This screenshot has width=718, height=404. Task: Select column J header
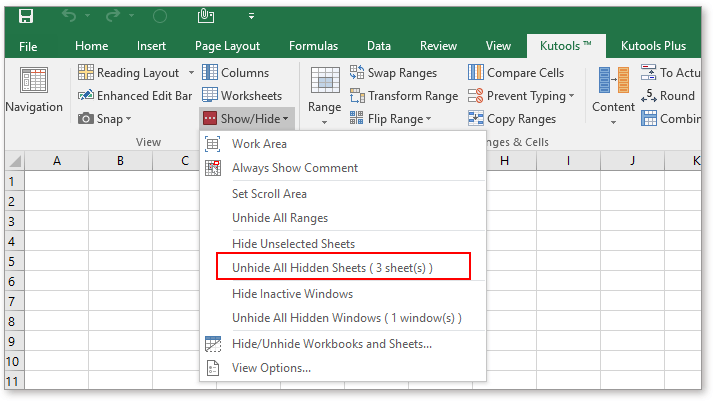point(633,161)
